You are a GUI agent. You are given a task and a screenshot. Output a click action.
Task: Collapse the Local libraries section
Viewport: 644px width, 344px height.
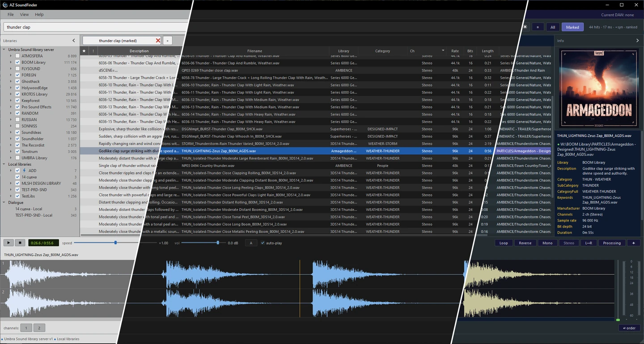click(x=4, y=164)
